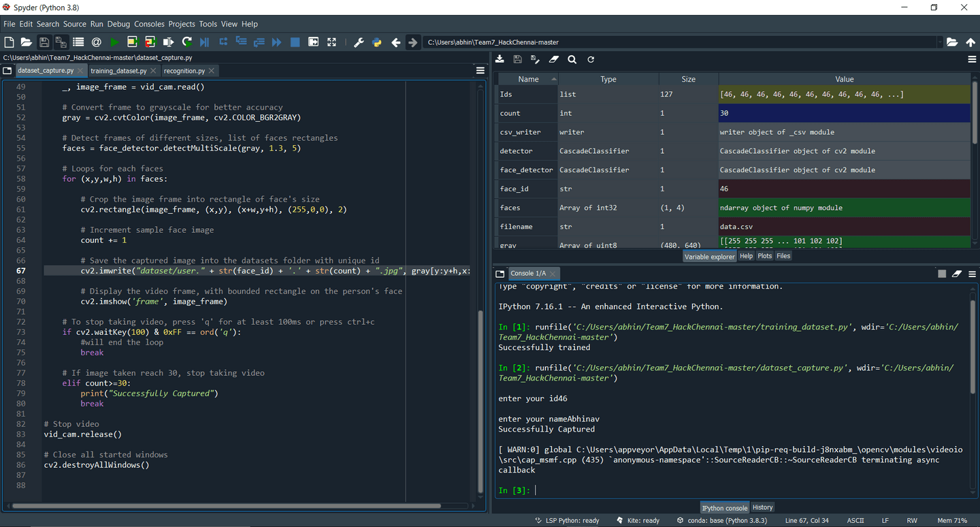Sort variables by the Name column header
This screenshot has height=527, width=980.
[x=528, y=79]
